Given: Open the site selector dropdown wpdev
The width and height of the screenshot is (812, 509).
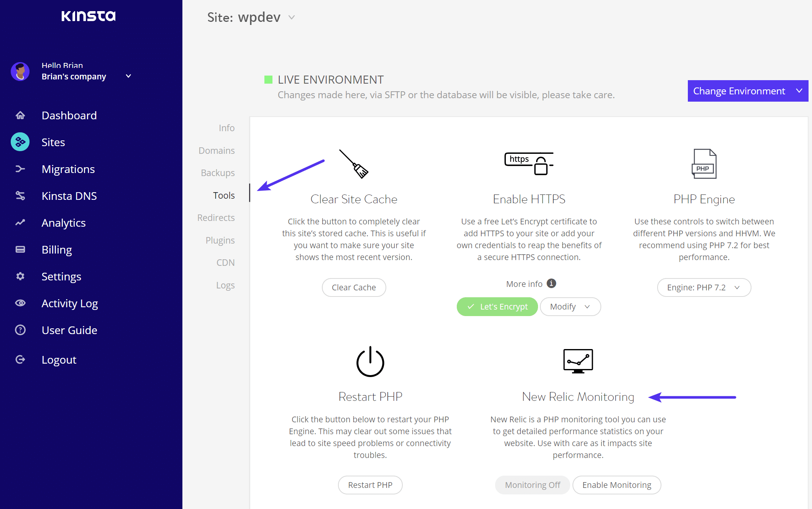Looking at the screenshot, I should [292, 17].
